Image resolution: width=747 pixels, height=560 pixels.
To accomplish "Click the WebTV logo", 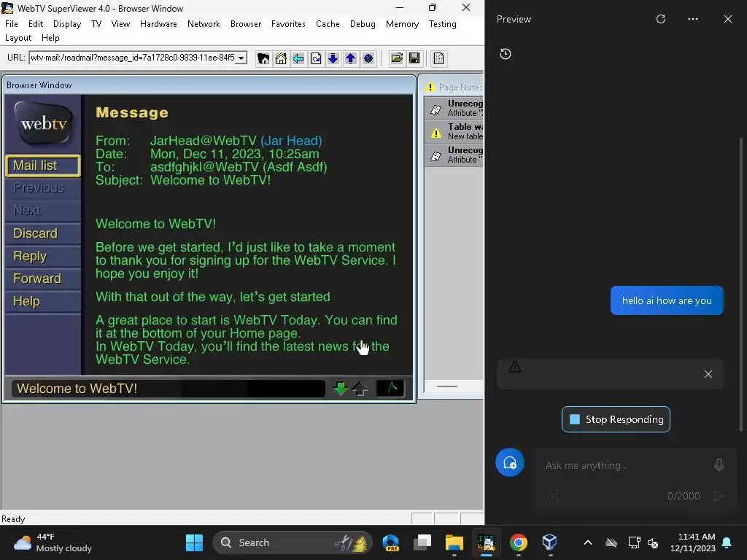I will pyautogui.click(x=43, y=124).
